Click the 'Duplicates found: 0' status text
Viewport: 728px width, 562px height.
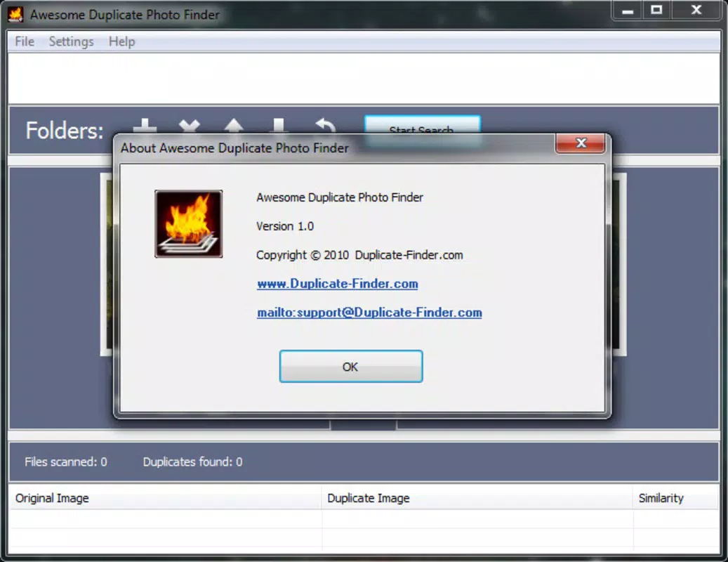(192, 462)
